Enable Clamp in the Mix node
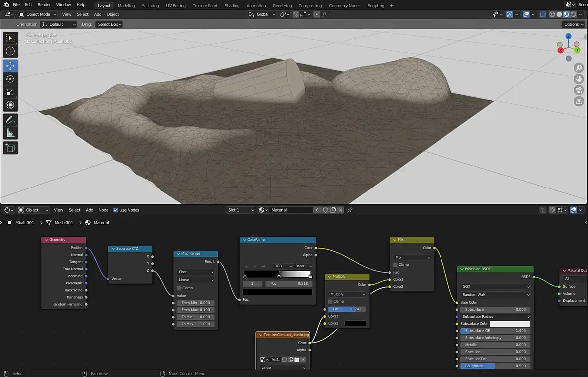 point(396,265)
